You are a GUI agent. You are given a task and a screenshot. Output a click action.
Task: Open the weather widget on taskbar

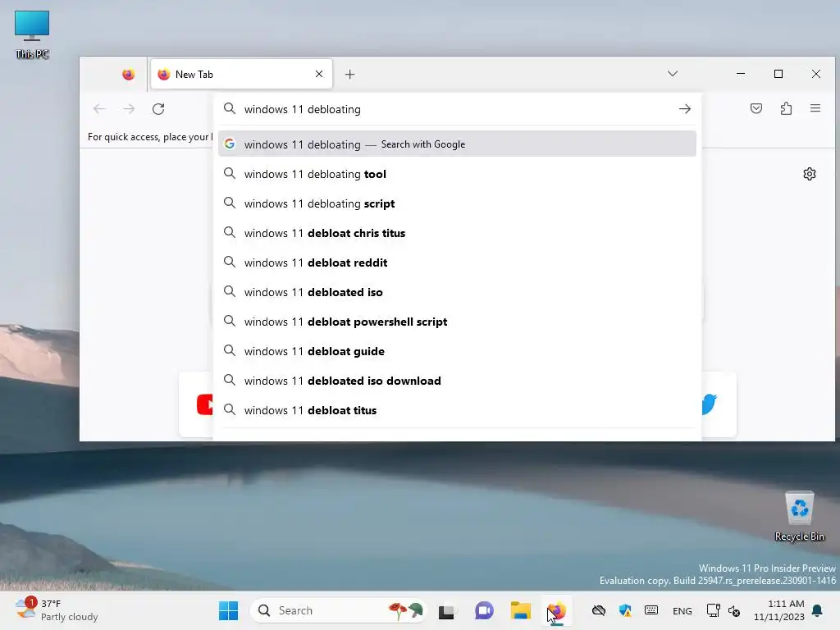[57, 610]
